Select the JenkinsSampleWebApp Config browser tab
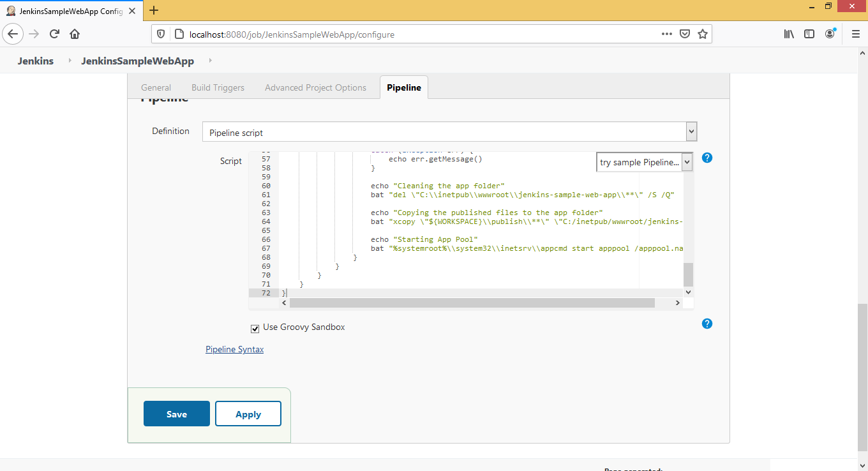The image size is (868, 471). [72, 11]
